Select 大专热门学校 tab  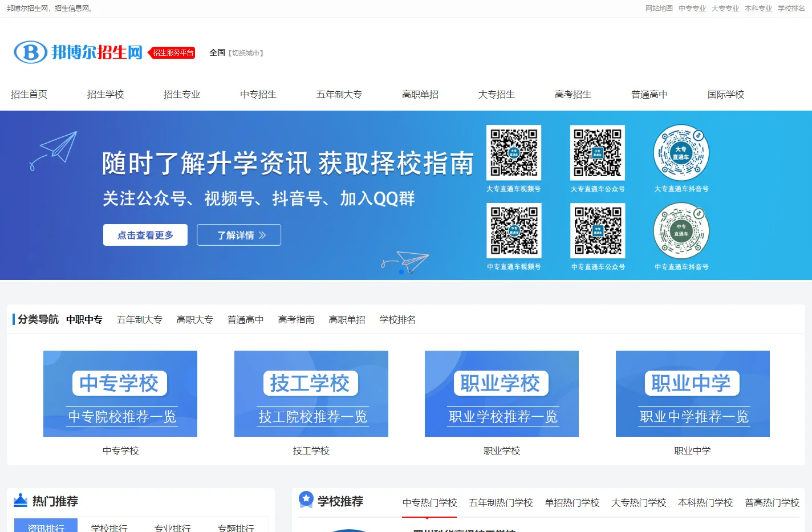coord(639,503)
